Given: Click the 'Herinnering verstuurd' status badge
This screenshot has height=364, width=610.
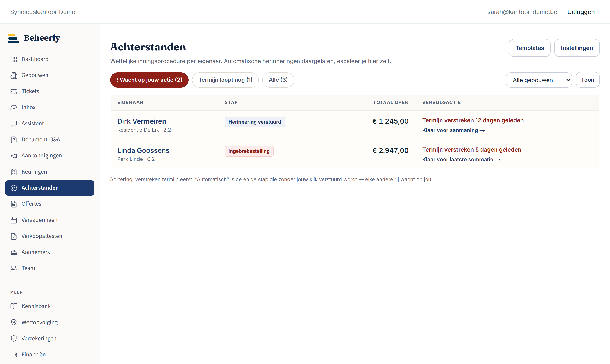Looking at the screenshot, I should [255, 122].
